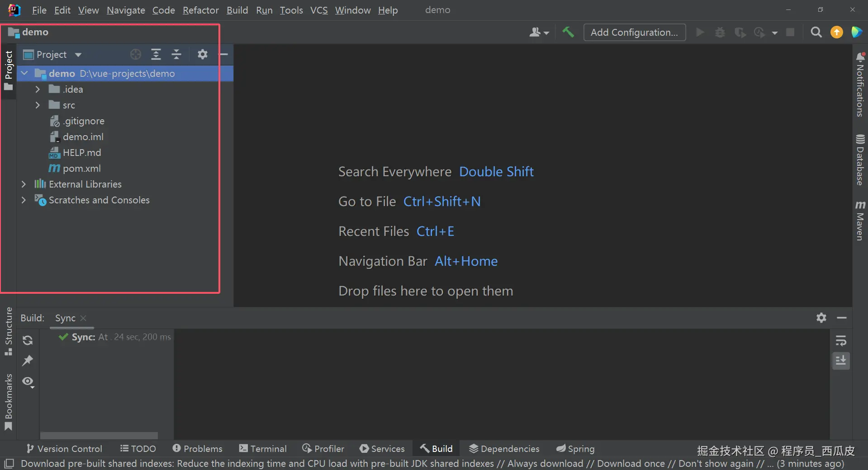Image resolution: width=868 pixels, height=470 pixels.
Task: Collapse the demo project root node
Action: 24,73
